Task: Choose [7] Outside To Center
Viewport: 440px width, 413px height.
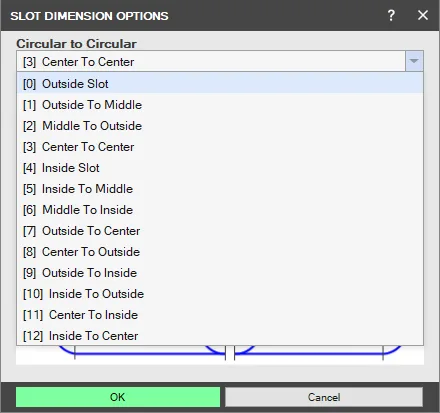Action: point(220,231)
